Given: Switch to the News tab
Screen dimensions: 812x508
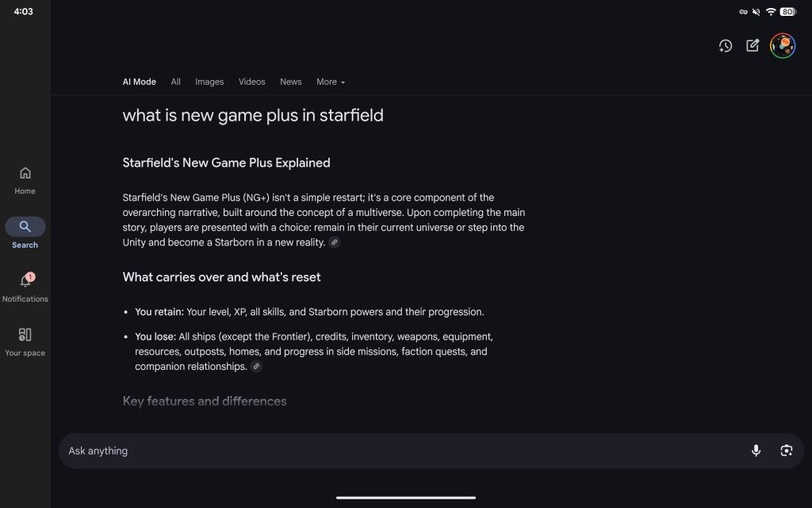Looking at the screenshot, I should coord(291,82).
